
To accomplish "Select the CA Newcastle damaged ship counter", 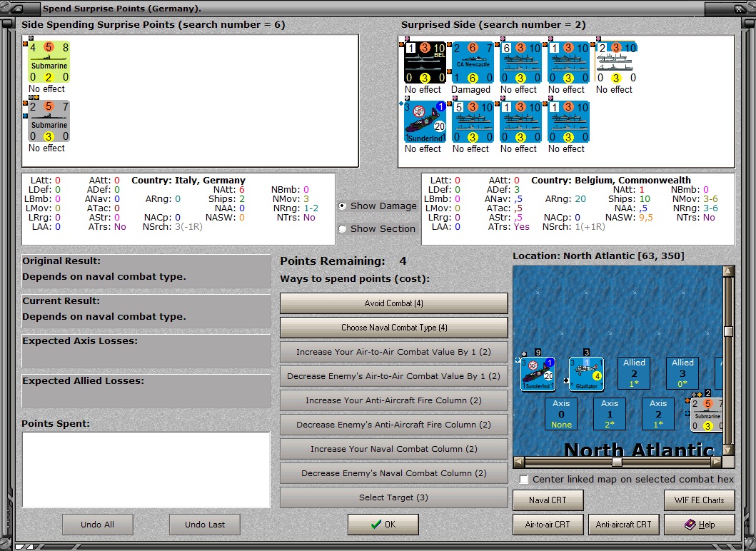I will (x=473, y=63).
